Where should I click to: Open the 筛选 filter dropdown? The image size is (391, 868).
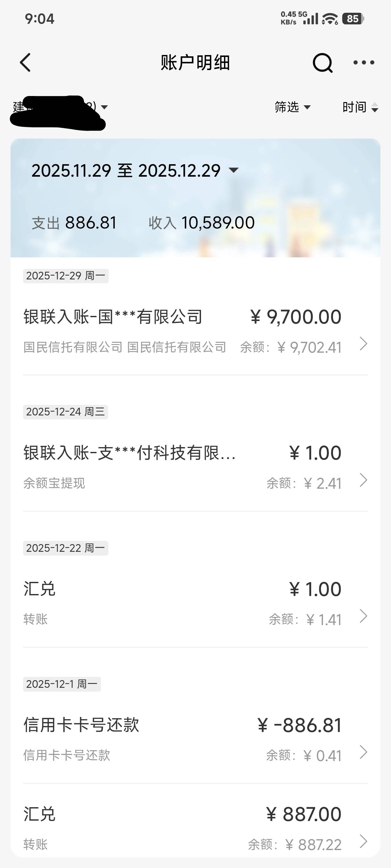coord(292,107)
